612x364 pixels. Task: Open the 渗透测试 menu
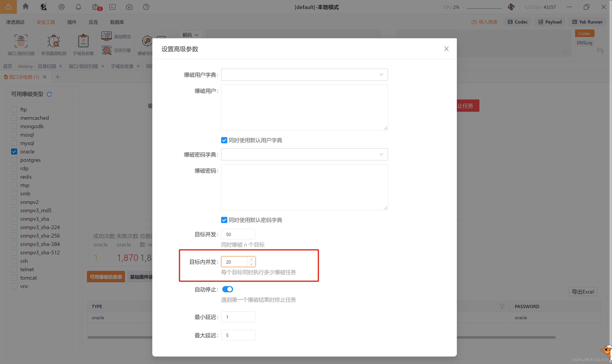[15, 22]
